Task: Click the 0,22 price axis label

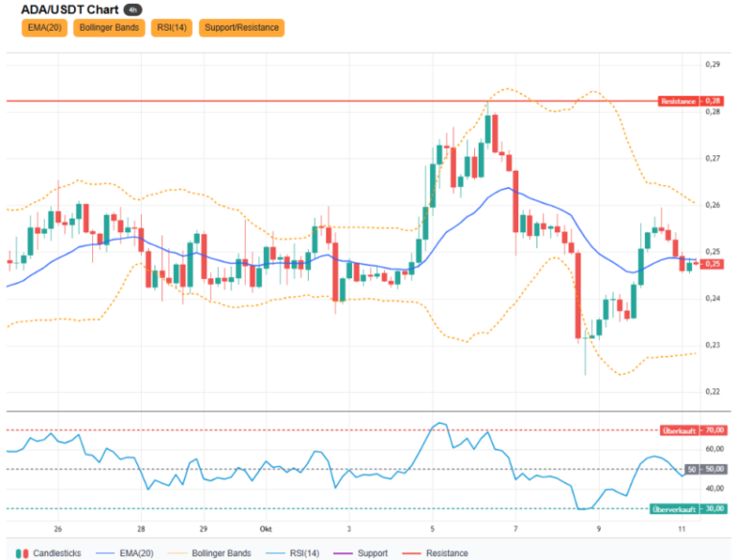Action: coord(713,392)
